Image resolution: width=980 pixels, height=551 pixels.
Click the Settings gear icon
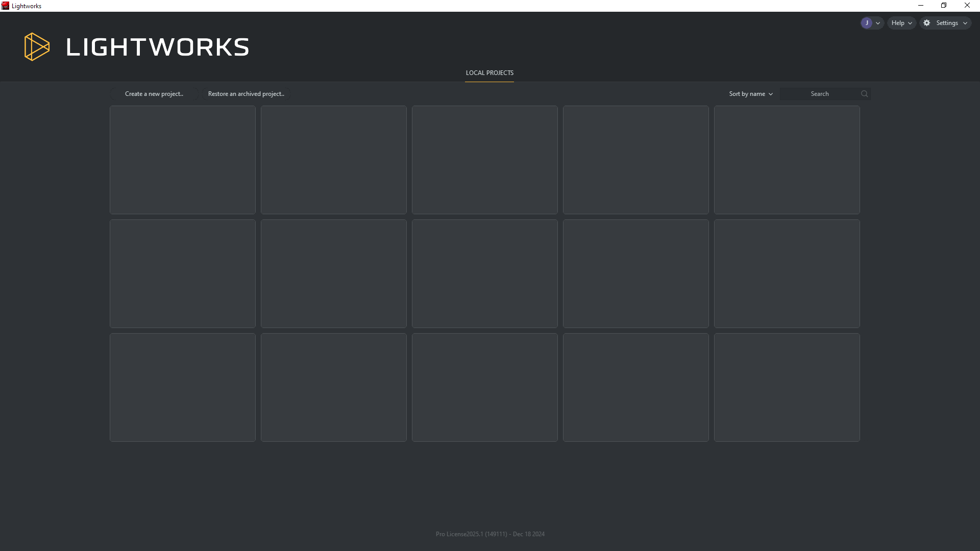tap(927, 23)
